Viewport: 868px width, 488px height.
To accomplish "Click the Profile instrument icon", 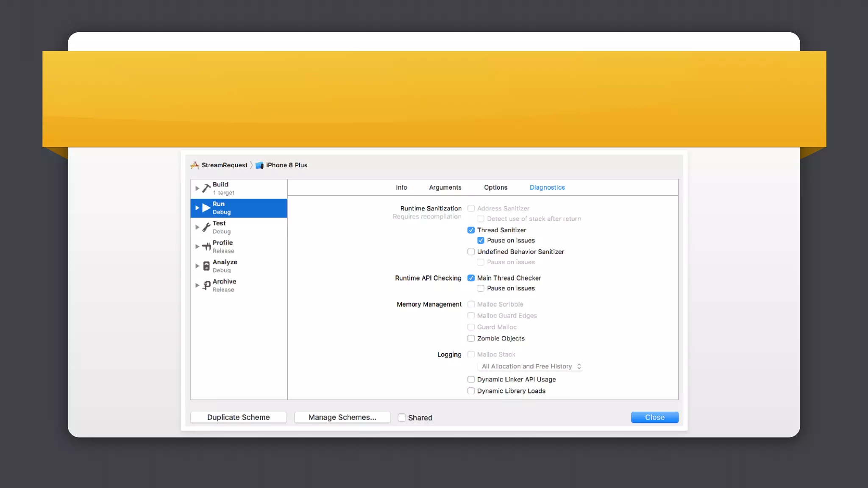I will (x=206, y=247).
